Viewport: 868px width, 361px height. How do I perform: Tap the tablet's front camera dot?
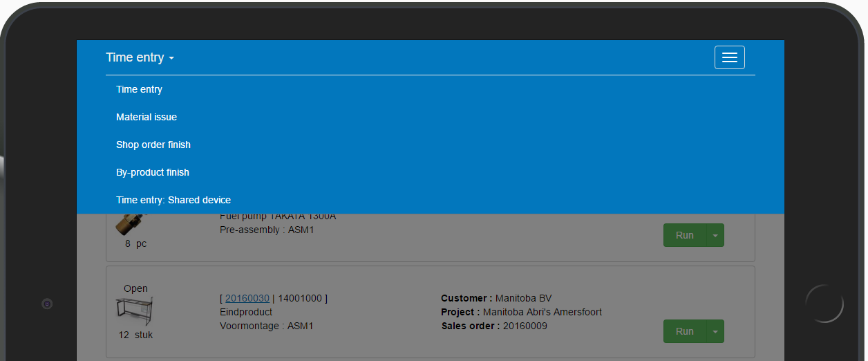pyautogui.click(x=47, y=304)
